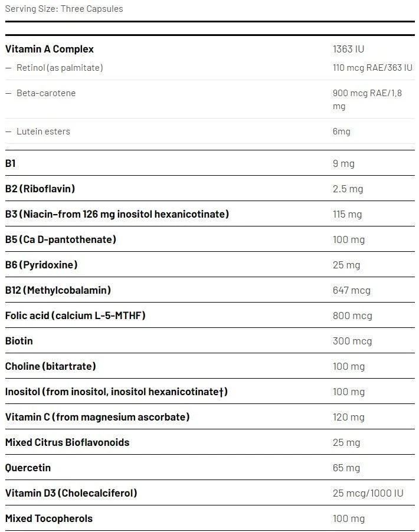Select the Inositol ingredient row
Viewport: 419px width, 532px height.
pyautogui.click(x=210, y=391)
